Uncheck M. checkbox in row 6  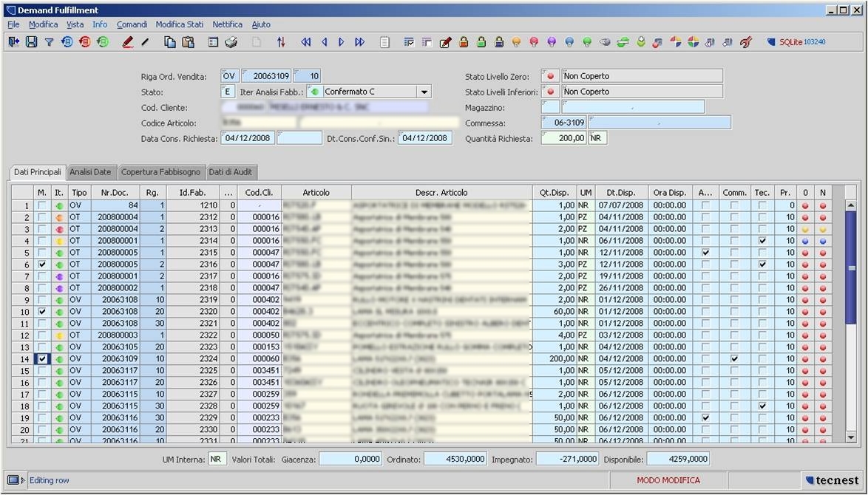(42, 264)
